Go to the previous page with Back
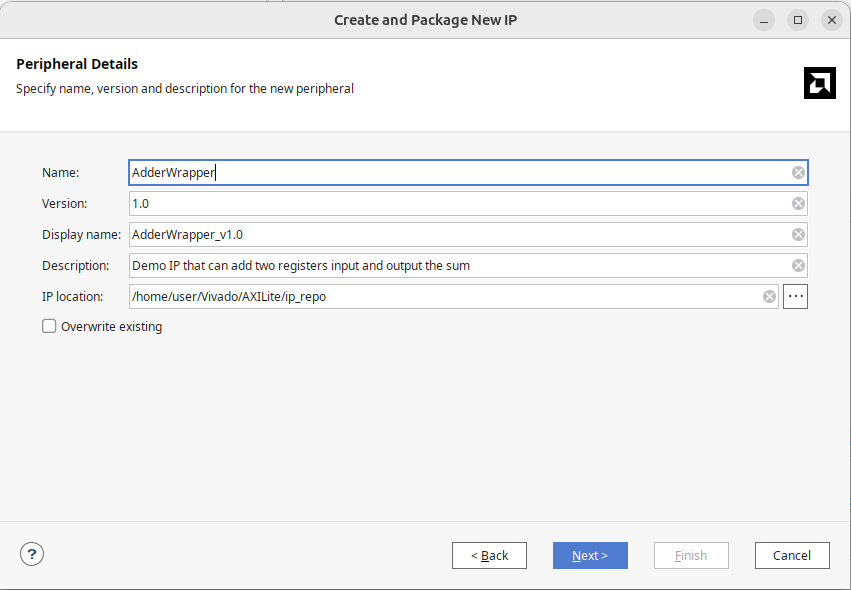The height and width of the screenshot is (590, 851). coord(489,556)
